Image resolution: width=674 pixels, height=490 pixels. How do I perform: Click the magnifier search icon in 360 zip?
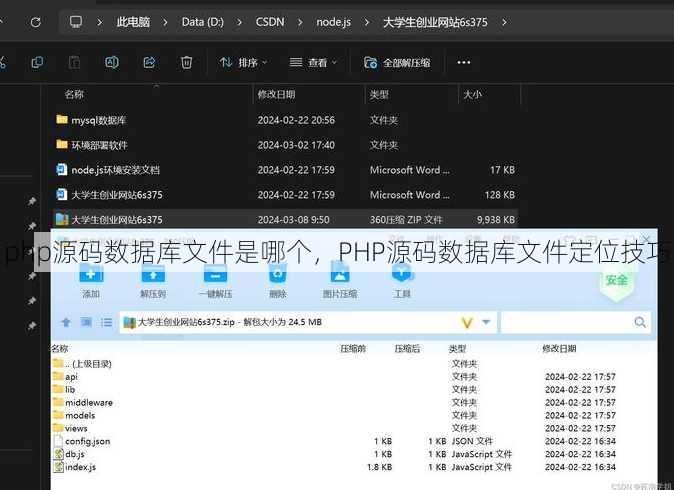pyautogui.click(x=640, y=322)
